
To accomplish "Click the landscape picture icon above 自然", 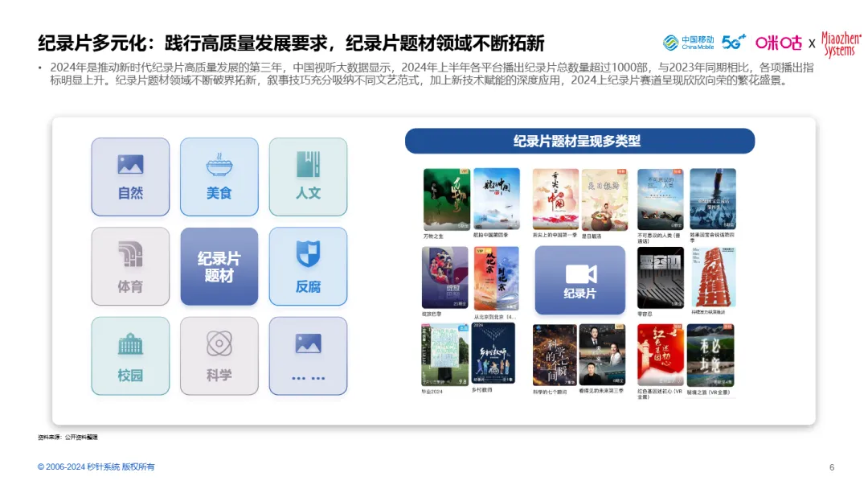I will tap(131, 165).
